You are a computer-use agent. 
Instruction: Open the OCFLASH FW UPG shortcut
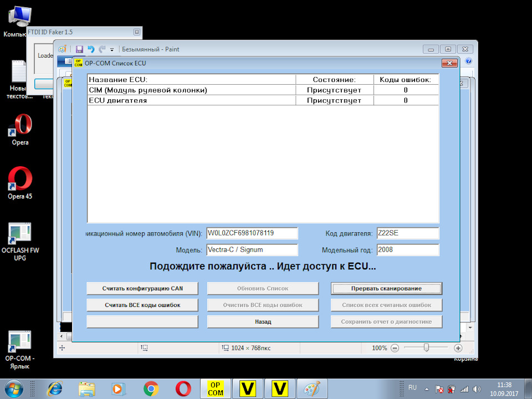20,242
